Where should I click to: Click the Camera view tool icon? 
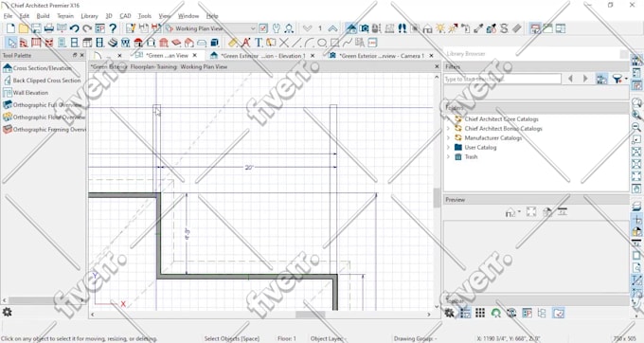[364, 28]
